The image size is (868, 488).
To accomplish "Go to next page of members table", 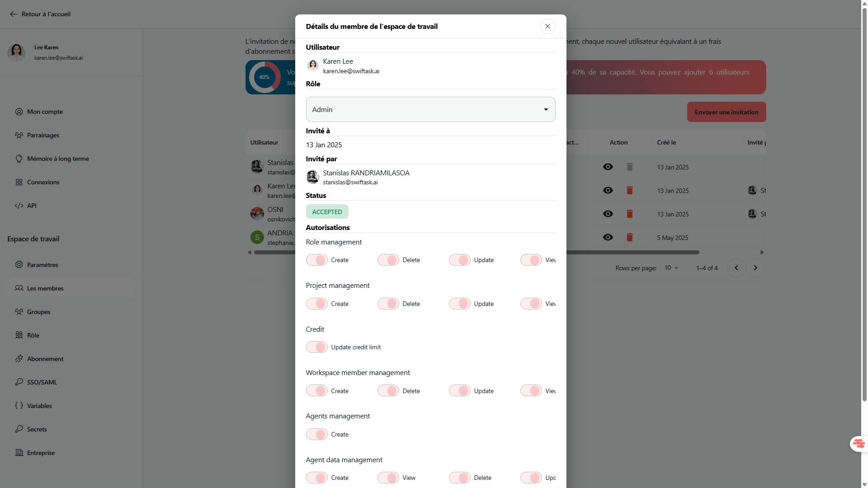I will coord(755,268).
